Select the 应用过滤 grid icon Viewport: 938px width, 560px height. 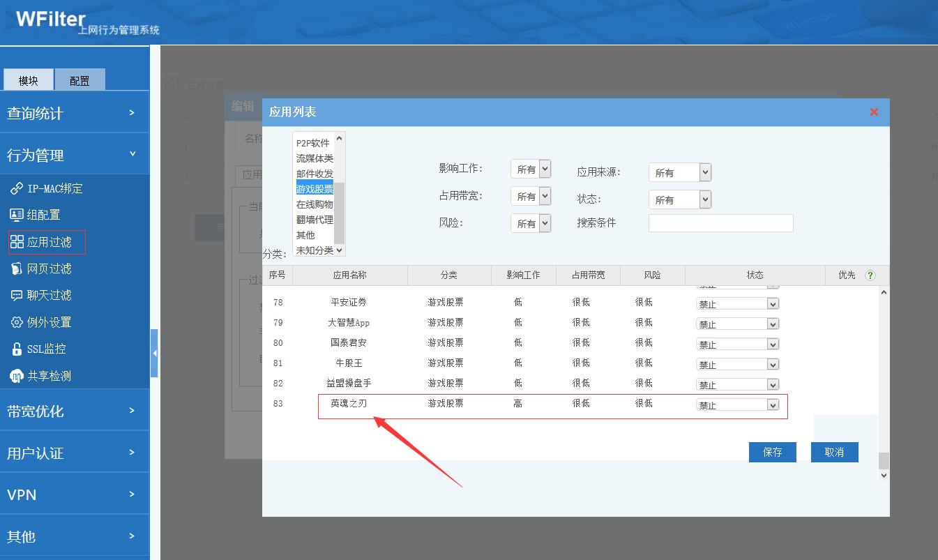(17, 242)
